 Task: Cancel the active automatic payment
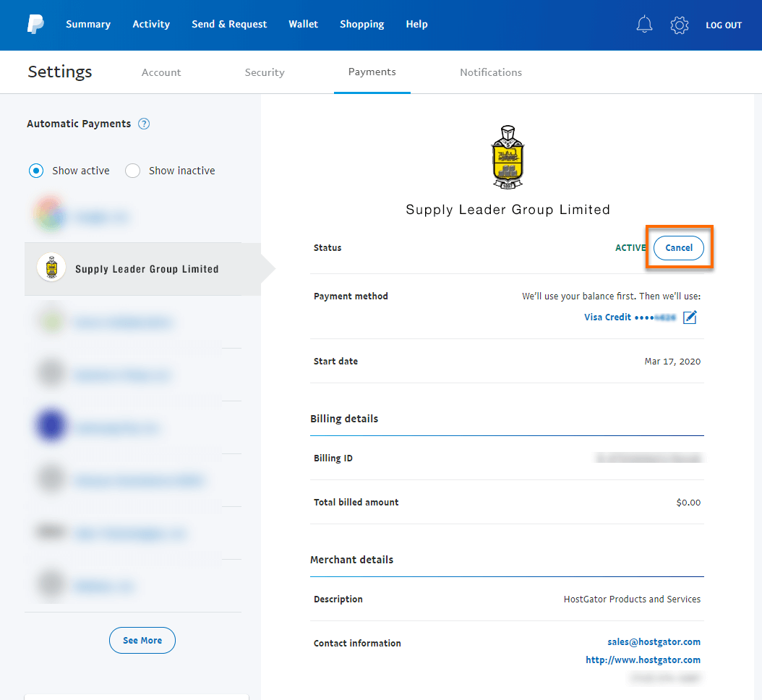point(679,247)
